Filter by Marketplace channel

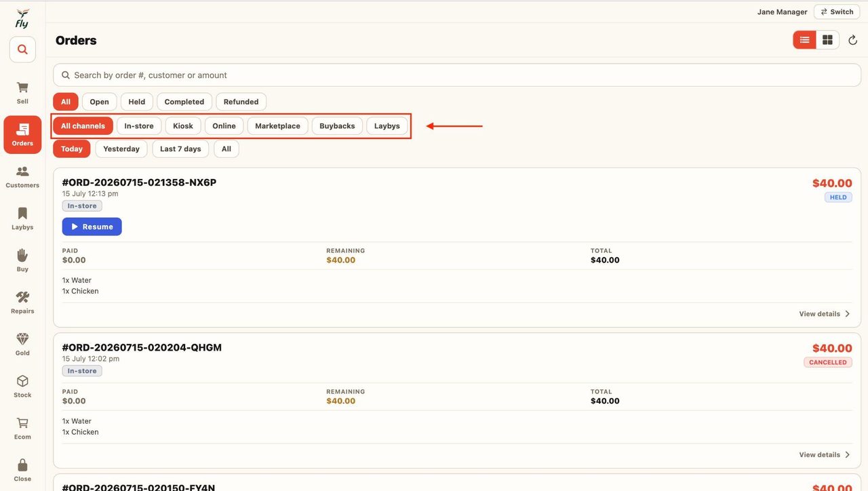pyautogui.click(x=278, y=126)
